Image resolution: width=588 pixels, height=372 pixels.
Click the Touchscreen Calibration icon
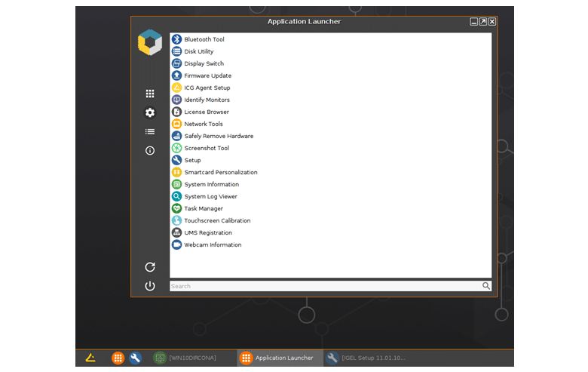click(176, 220)
